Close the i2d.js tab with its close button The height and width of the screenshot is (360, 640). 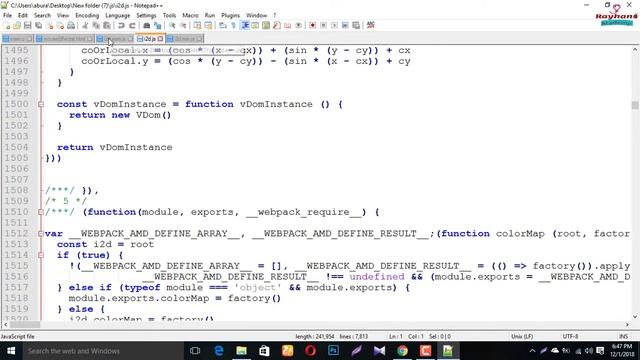161,39
